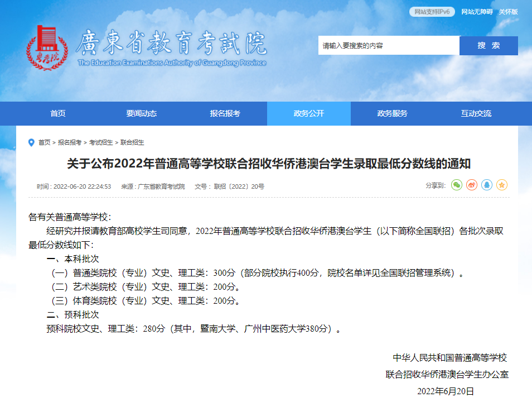Focus the 请输入要搜索的内容 search field
The image size is (532, 402).
coord(389,46)
